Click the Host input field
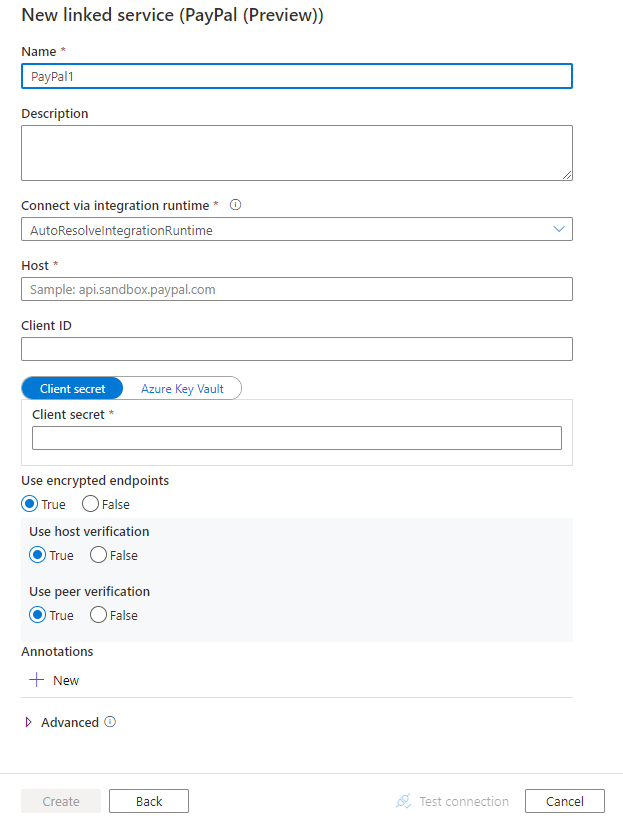Screen dimensions: 623x824 coord(297,289)
